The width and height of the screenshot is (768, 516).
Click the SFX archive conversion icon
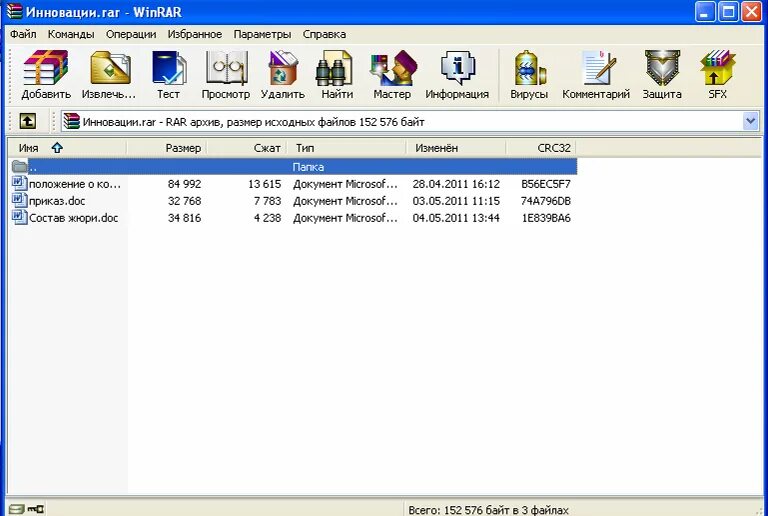coord(718,75)
